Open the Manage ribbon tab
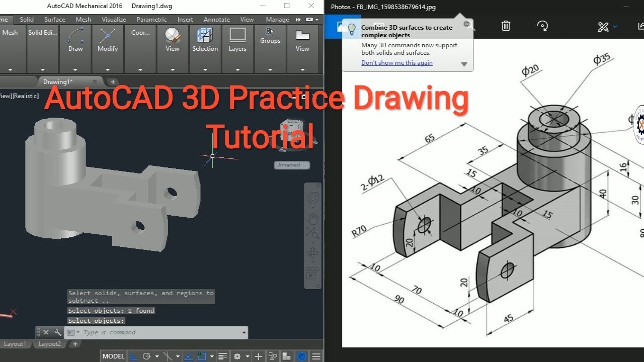The image size is (644, 362). 277,20
